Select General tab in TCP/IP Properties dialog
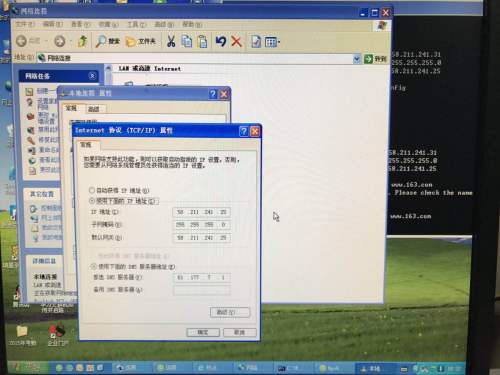Image resolution: width=500 pixels, height=375 pixels. 86,145
